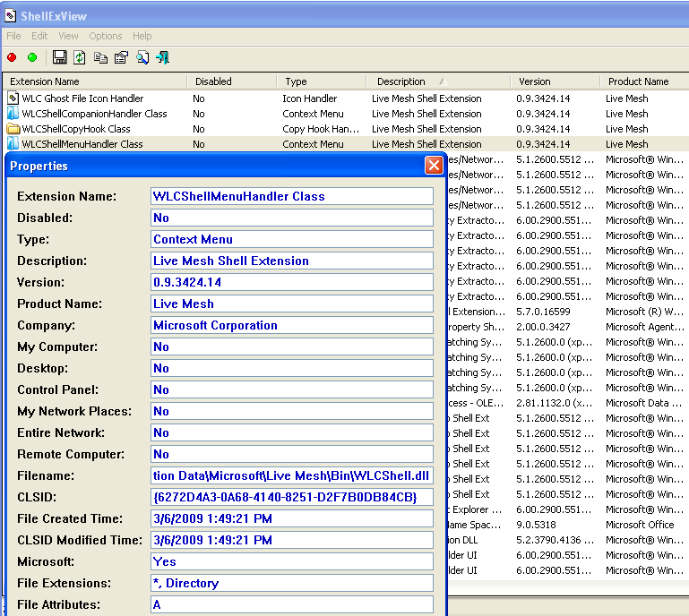Click the WLCShellCompanionHandler Class row icon

click(x=13, y=114)
